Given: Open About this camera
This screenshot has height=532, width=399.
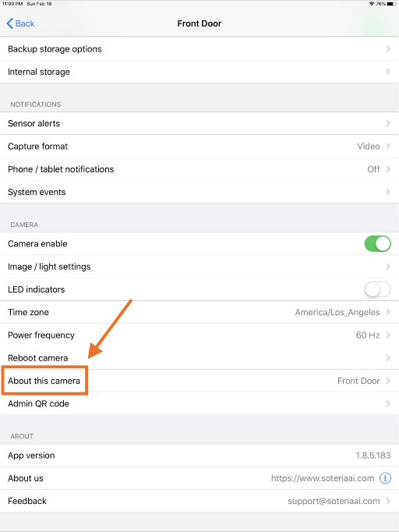Looking at the screenshot, I should point(199,381).
